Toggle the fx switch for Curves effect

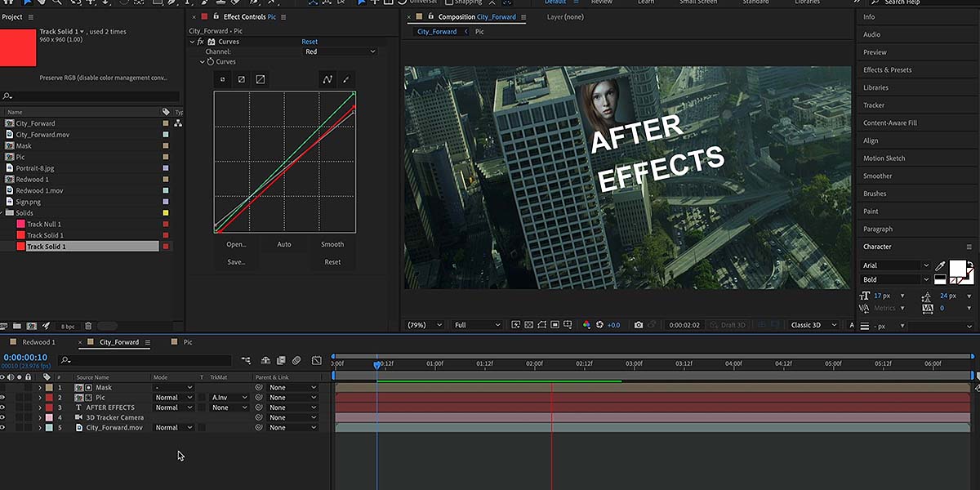coord(201,42)
